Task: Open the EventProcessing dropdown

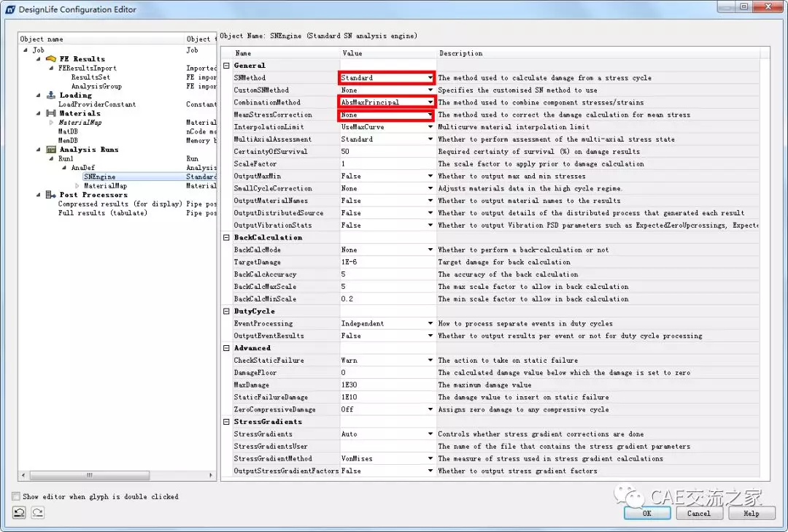Action: click(430, 323)
